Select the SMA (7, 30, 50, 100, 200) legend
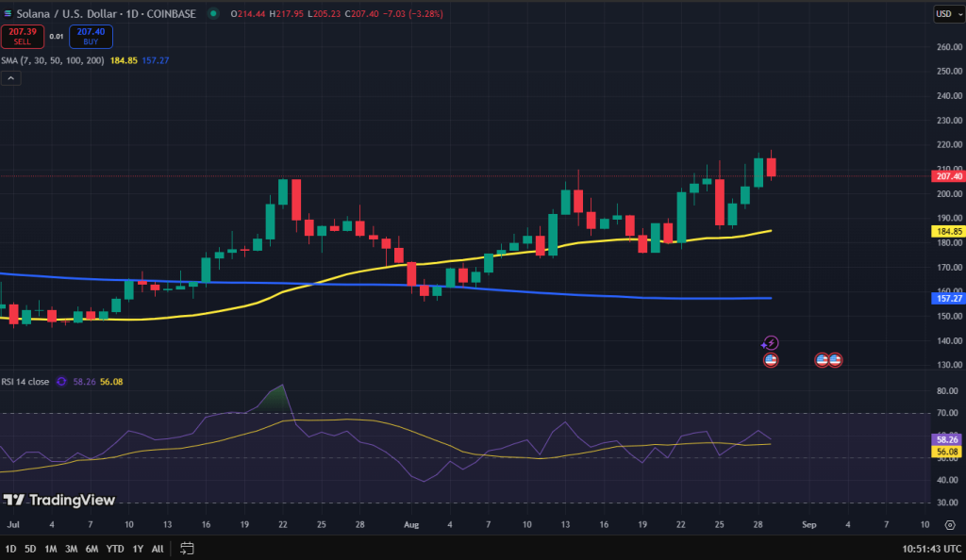966x560 pixels. (x=53, y=60)
